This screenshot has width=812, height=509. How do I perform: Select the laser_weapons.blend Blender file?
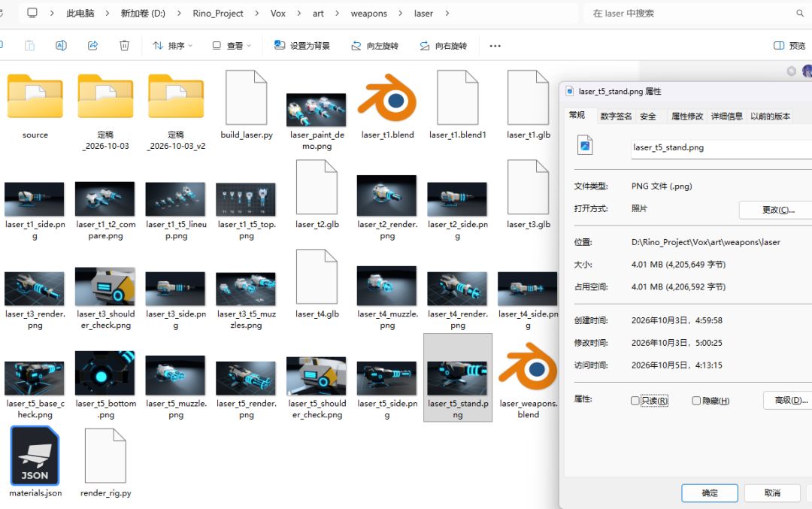pyautogui.click(x=529, y=366)
